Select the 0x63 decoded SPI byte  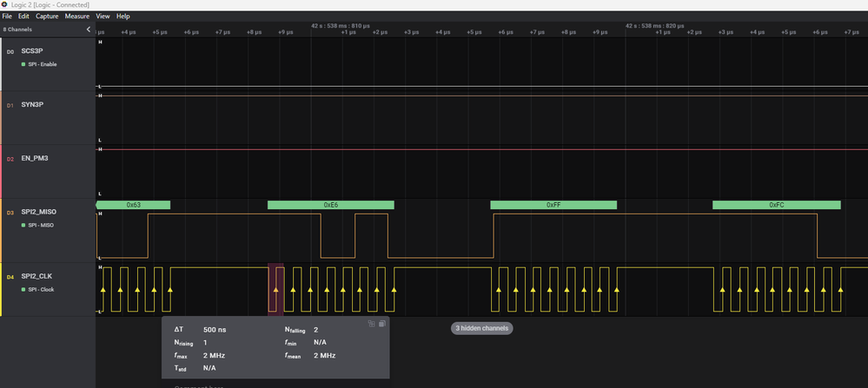[x=133, y=205]
